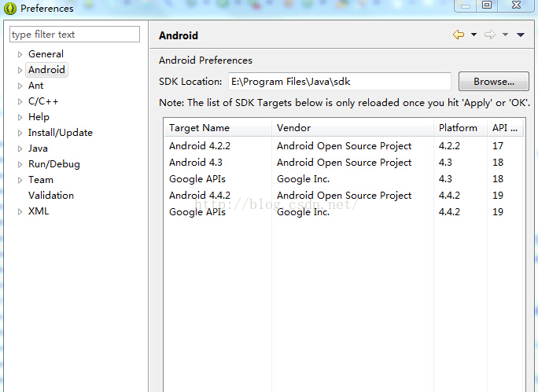Maximize the Preferences window
This screenshot has height=392, width=538.
coord(487,5)
